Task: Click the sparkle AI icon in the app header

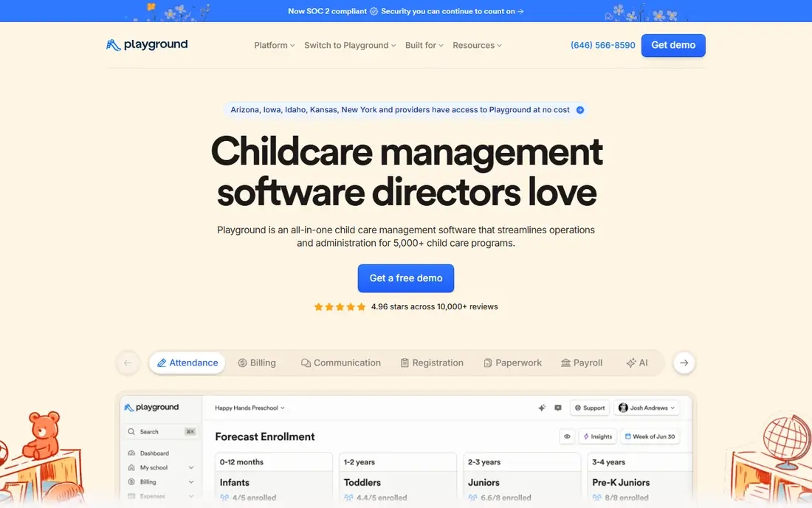Action: coord(542,408)
